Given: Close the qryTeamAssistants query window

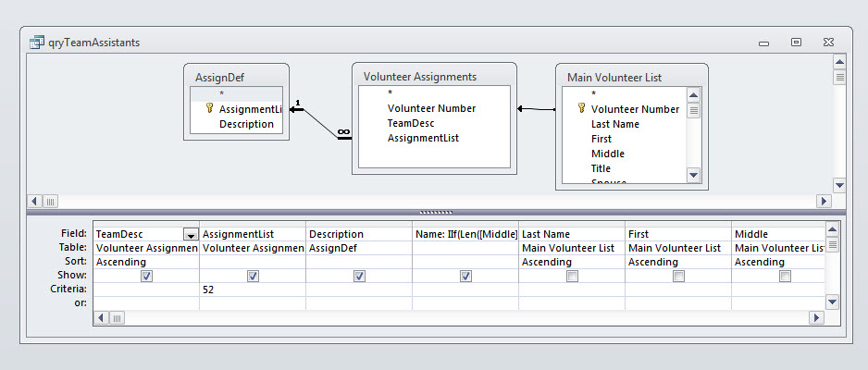Looking at the screenshot, I should click(x=828, y=42).
